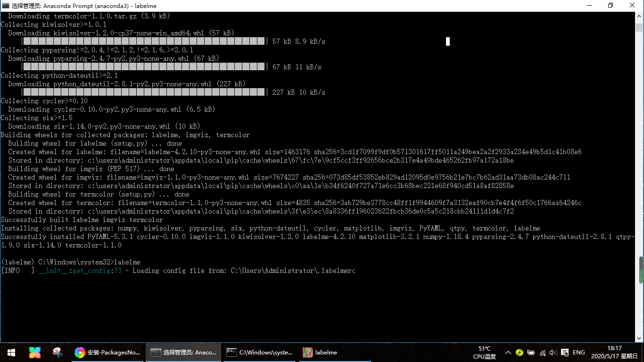
Task: Switch the ENG language indicator
Action: 579,353
